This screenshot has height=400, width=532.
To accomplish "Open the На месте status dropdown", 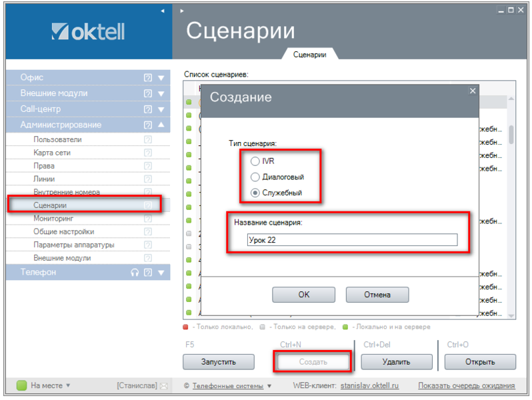I will (68, 385).
